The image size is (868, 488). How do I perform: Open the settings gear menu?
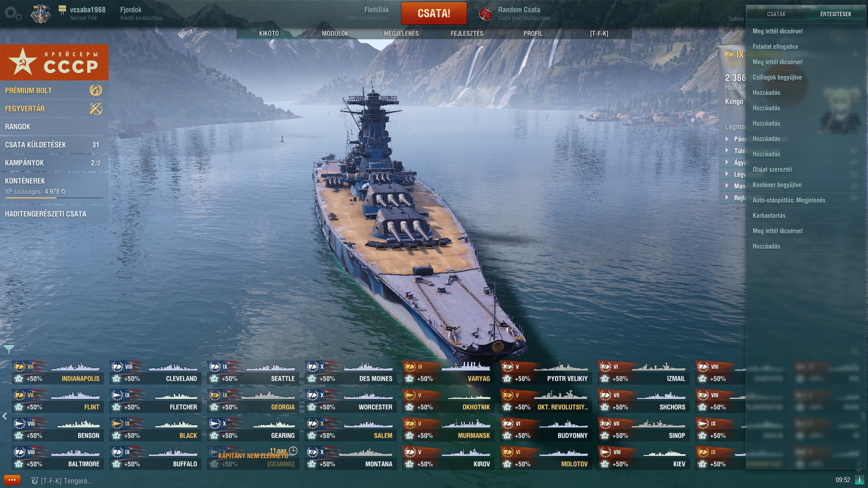[13, 14]
